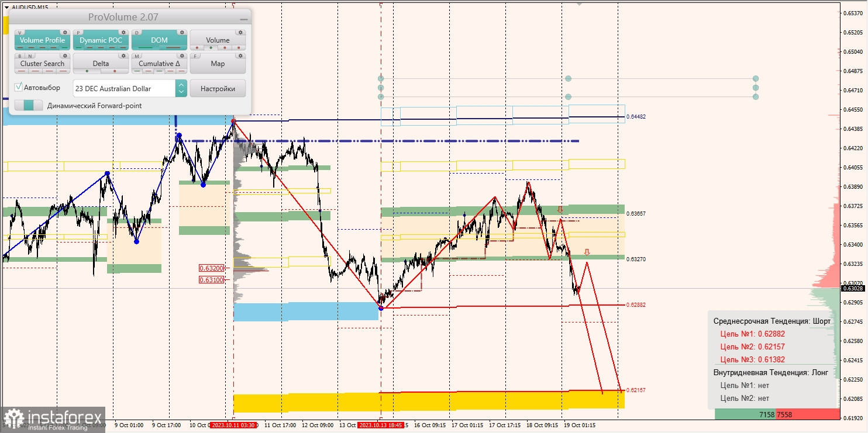
Task: Open Cumulative Δ settings gear
Action: tap(182, 56)
